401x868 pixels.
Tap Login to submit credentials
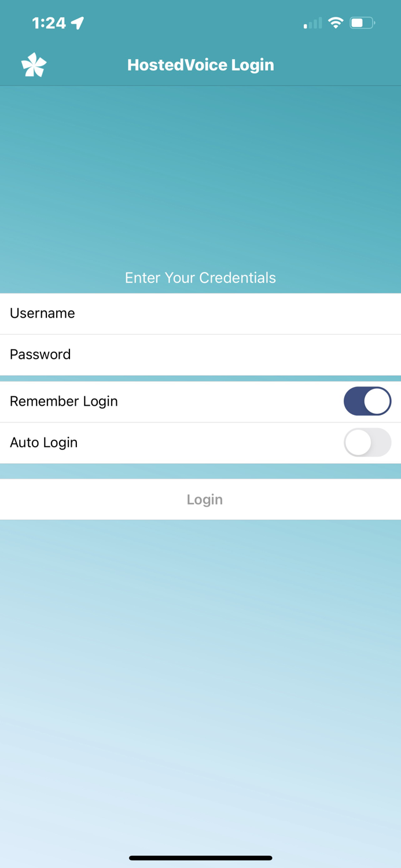pos(204,499)
